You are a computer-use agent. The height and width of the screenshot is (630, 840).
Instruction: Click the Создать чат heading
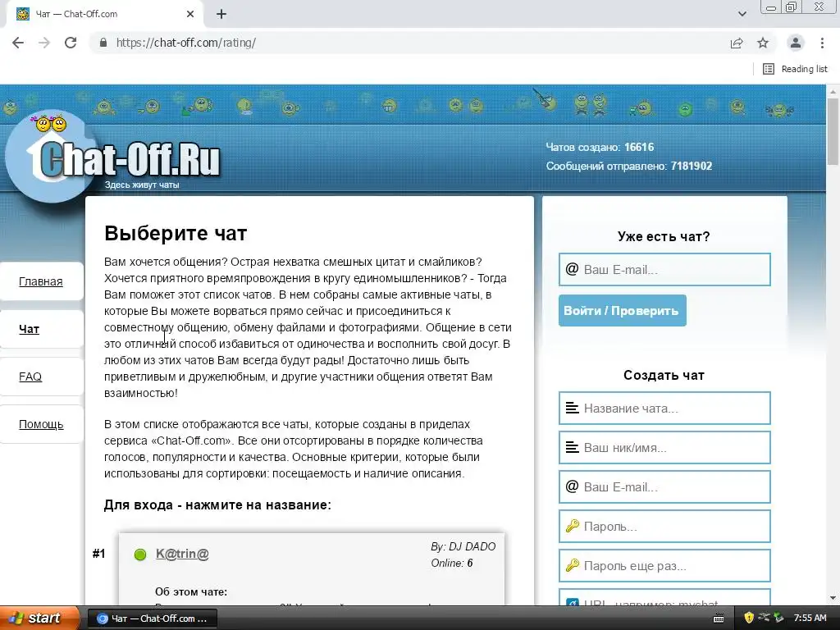tap(664, 375)
